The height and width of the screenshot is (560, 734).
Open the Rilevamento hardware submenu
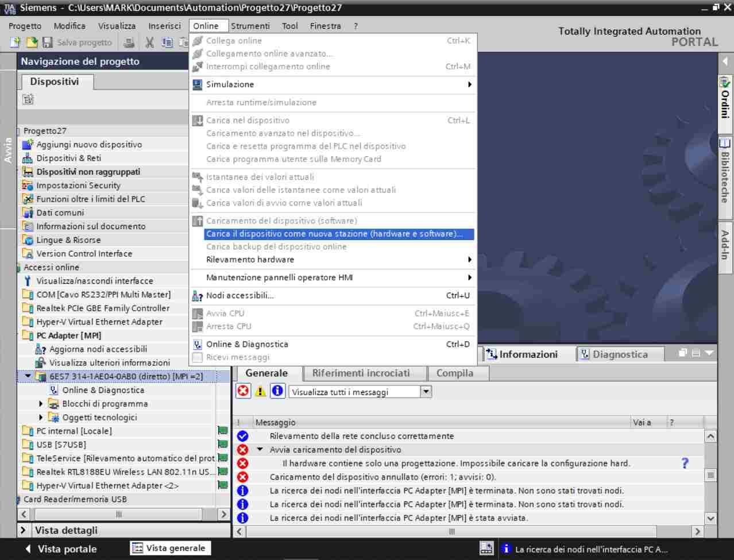[469, 260]
